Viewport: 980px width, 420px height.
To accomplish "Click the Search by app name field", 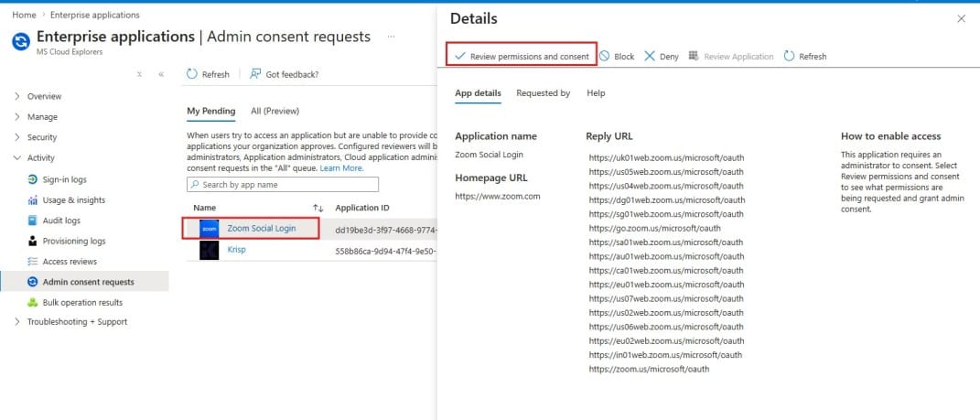I will coord(283,185).
